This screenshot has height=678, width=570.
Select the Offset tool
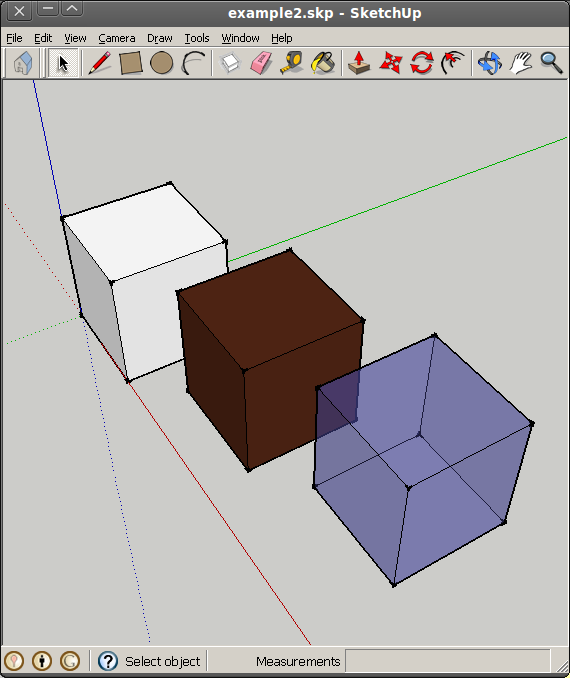(453, 63)
